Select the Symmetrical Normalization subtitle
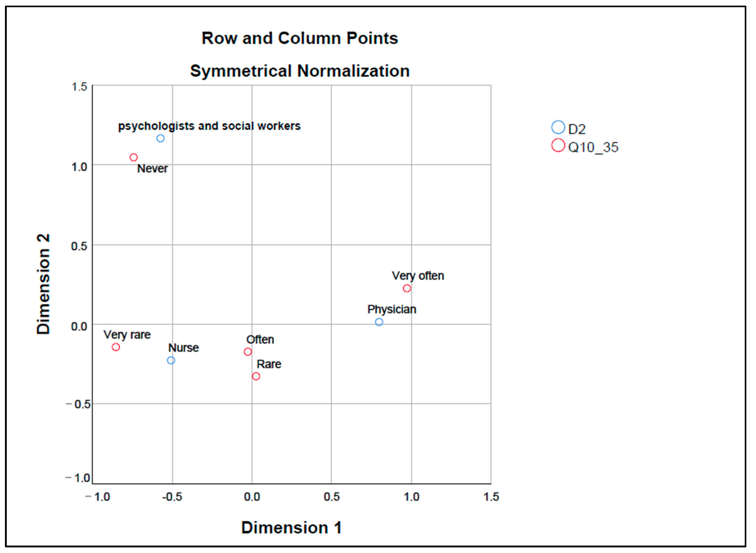The height and width of the screenshot is (553, 756). (x=300, y=71)
